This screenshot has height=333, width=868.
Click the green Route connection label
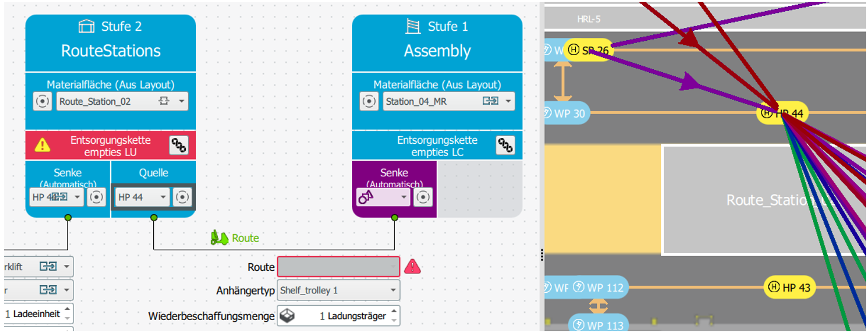click(246, 238)
